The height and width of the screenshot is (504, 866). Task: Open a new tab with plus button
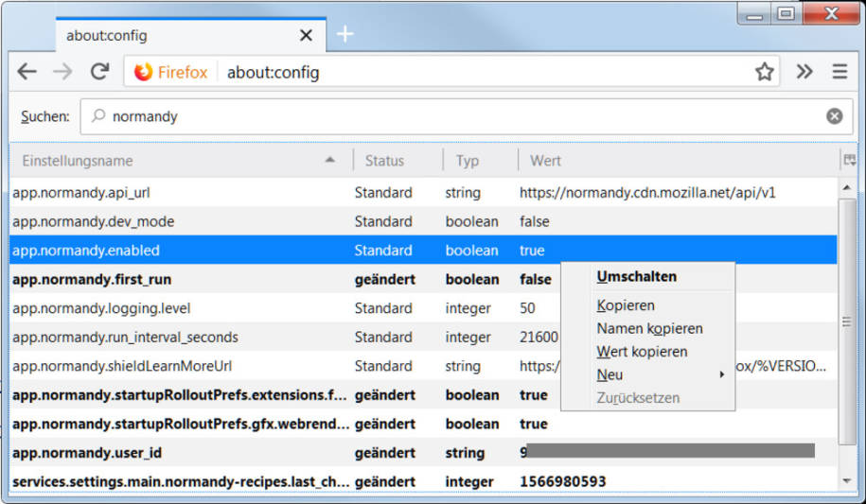click(345, 34)
